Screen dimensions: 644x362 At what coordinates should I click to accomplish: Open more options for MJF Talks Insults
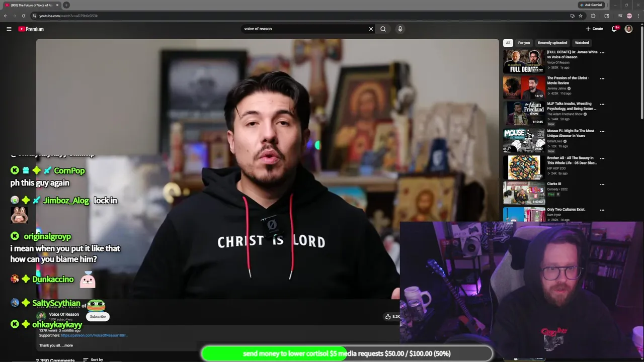point(602,105)
